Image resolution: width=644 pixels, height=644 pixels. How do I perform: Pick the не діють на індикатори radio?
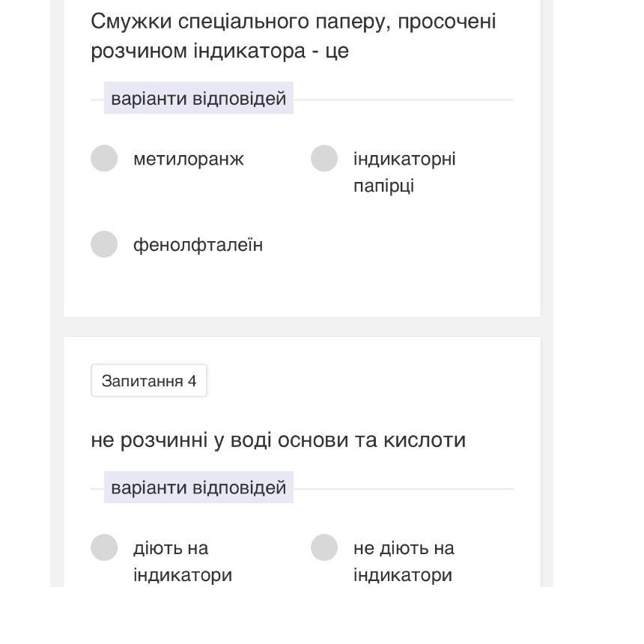click(324, 547)
